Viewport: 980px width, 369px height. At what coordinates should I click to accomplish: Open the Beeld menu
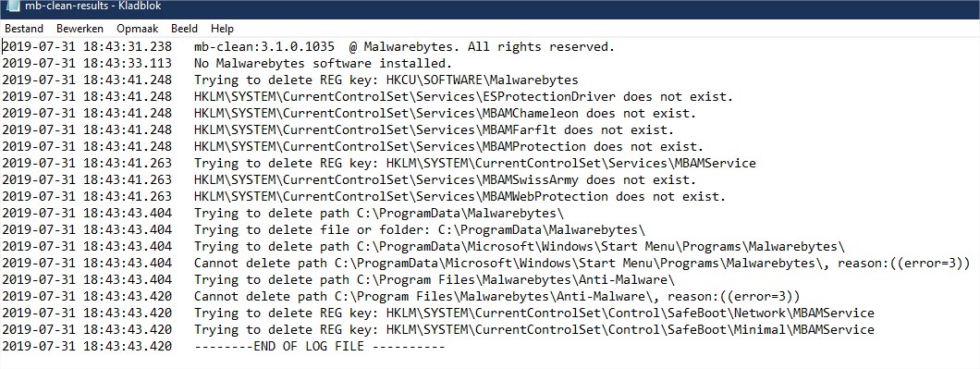point(184,29)
